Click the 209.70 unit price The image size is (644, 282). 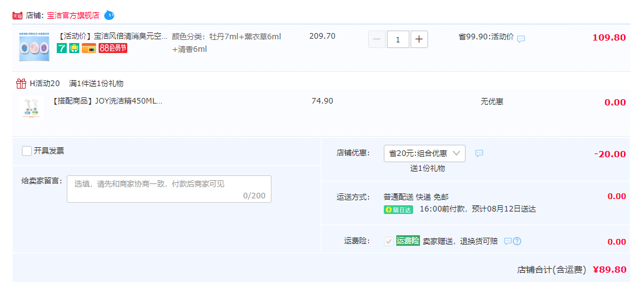(x=322, y=36)
